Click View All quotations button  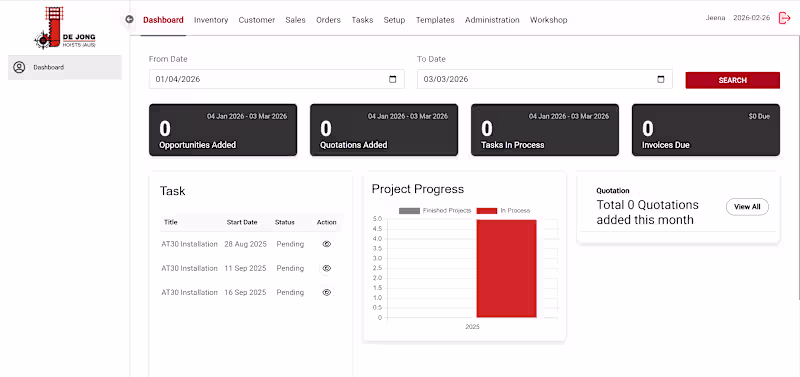pos(747,207)
